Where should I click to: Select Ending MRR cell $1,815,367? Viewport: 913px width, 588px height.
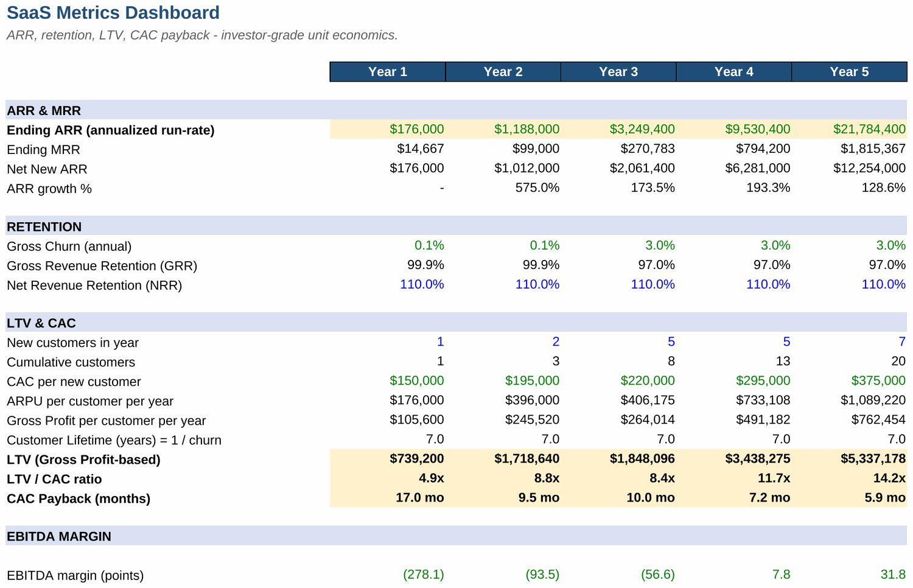point(850,149)
